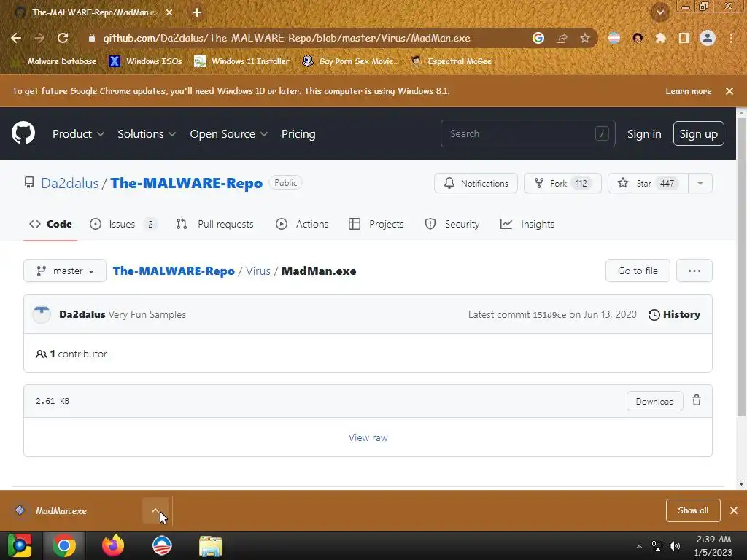
Task: Open Chrome three-dot menu
Action: point(731,38)
